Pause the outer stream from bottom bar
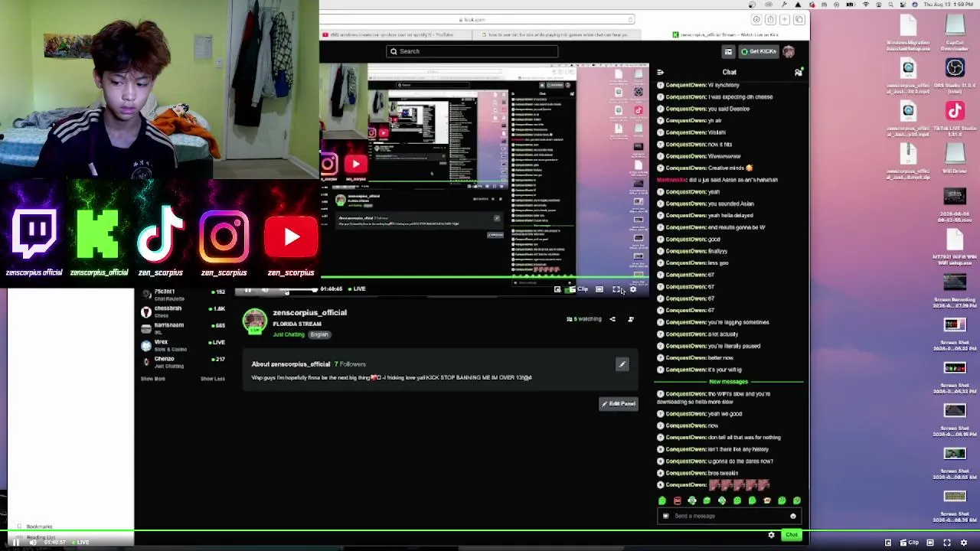 coord(15,543)
